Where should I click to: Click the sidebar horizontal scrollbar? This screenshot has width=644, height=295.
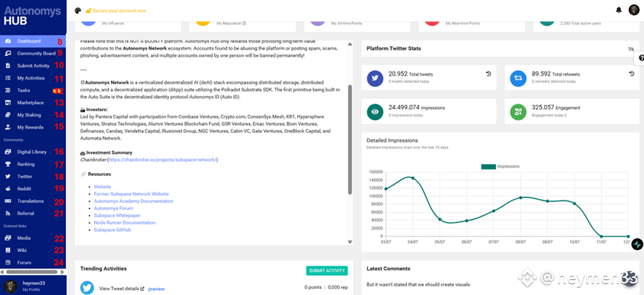(x=31, y=272)
